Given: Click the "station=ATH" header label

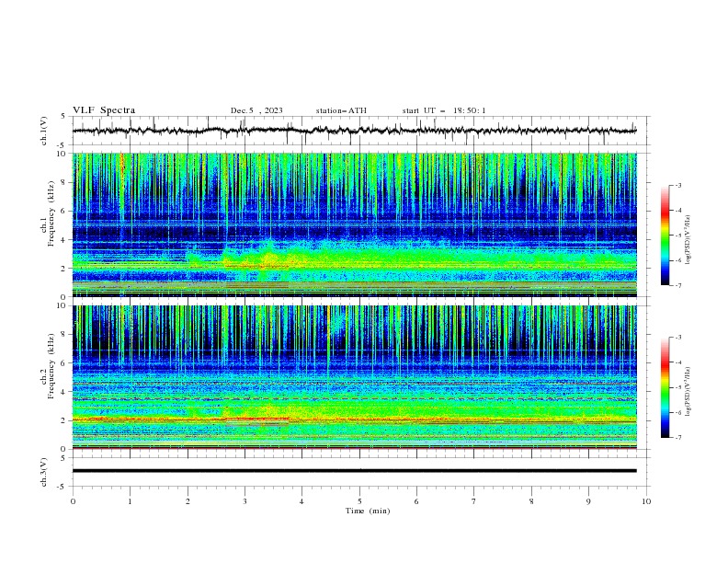Looking at the screenshot, I should [341, 110].
